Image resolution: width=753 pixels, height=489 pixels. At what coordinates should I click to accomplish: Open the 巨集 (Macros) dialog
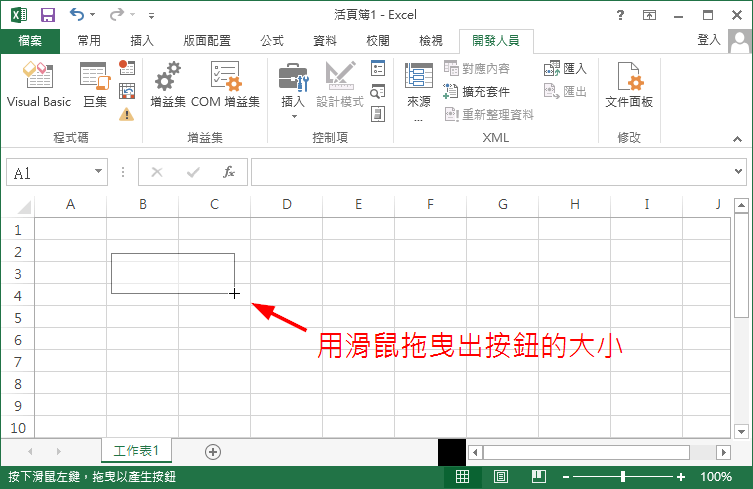click(x=95, y=84)
